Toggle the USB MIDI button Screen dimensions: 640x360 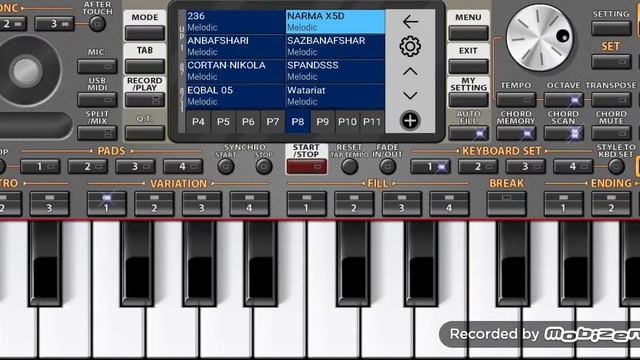click(x=97, y=100)
